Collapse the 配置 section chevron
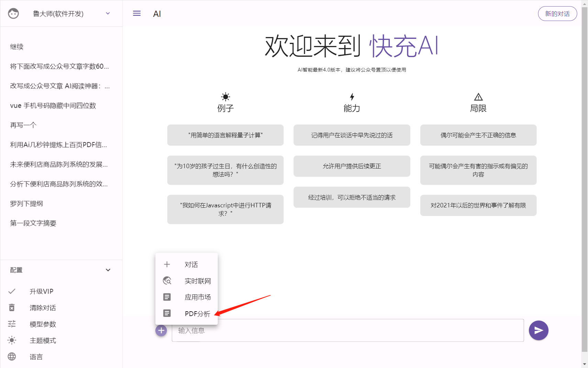Viewport: 588px width, 368px height. point(108,270)
